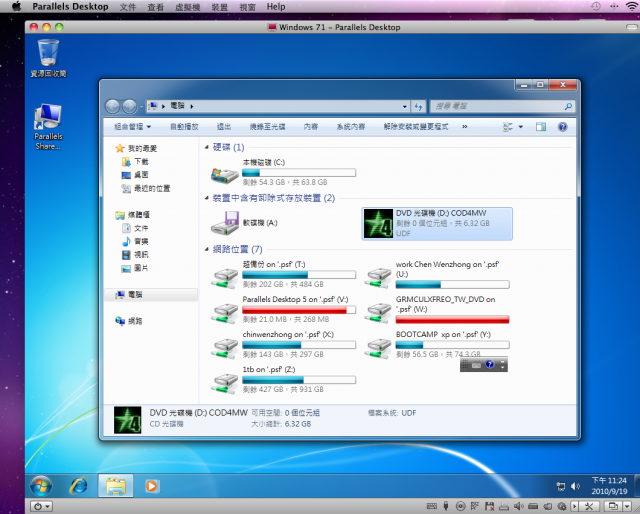Click the Parallels status bar floppy disk icon
The width and height of the screenshot is (640, 514).
click(489, 506)
